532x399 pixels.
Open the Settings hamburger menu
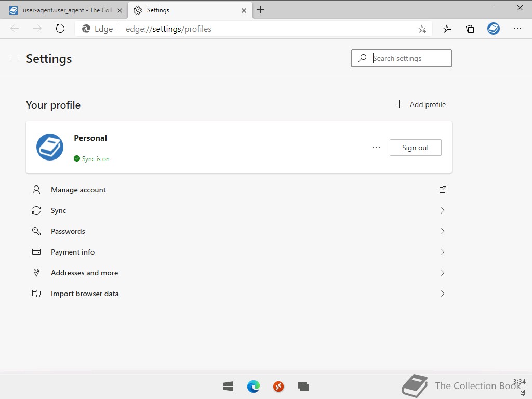tap(15, 58)
